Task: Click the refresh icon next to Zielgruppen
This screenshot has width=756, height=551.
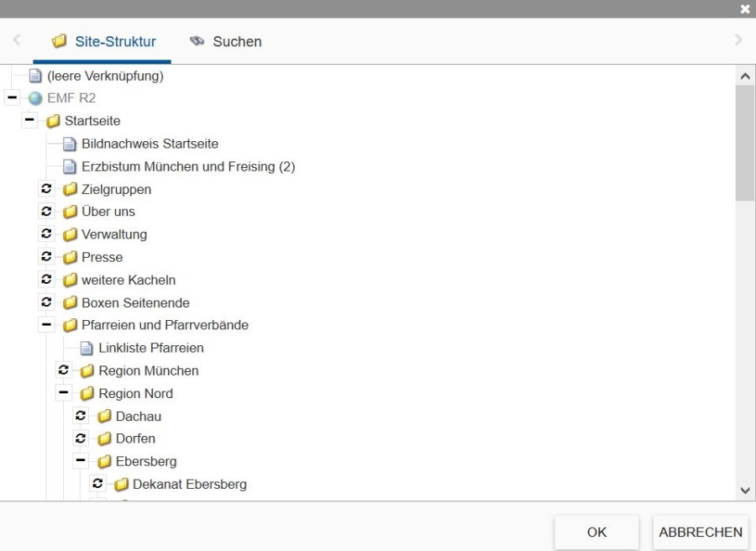Action: 47,189
